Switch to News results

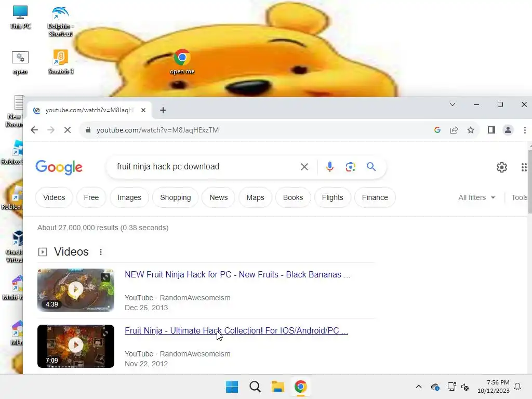tap(219, 197)
